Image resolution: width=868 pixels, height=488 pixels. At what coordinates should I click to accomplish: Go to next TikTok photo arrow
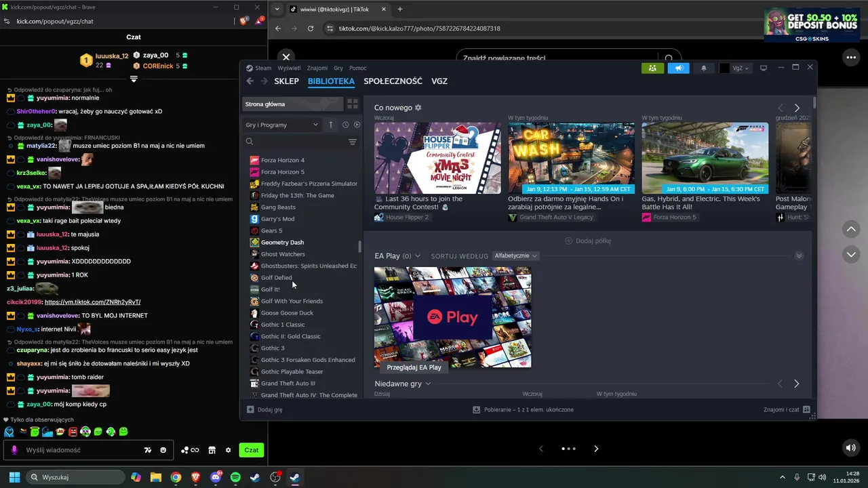tap(596, 449)
